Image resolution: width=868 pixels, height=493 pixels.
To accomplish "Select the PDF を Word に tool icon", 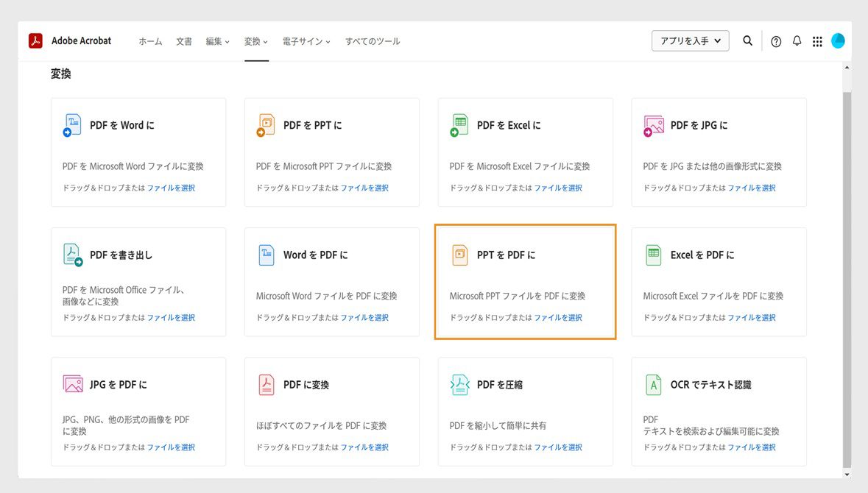I will (71, 124).
